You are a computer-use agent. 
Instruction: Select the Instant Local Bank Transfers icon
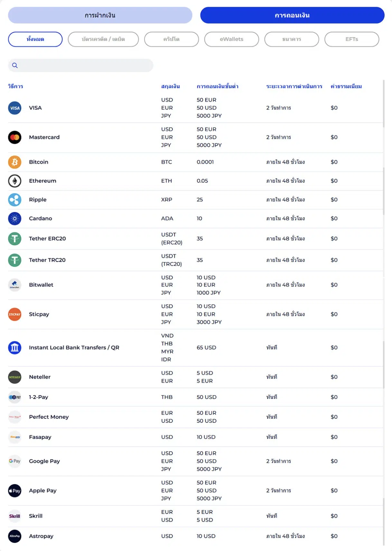click(15, 348)
